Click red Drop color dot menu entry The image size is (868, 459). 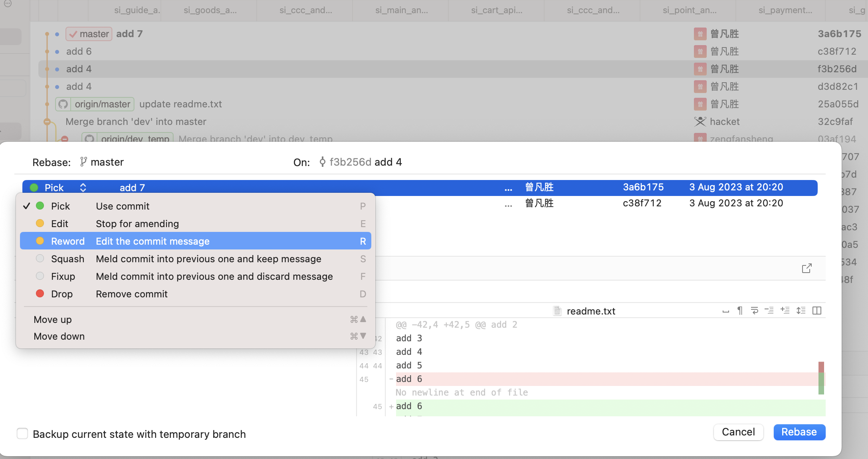[x=40, y=294]
